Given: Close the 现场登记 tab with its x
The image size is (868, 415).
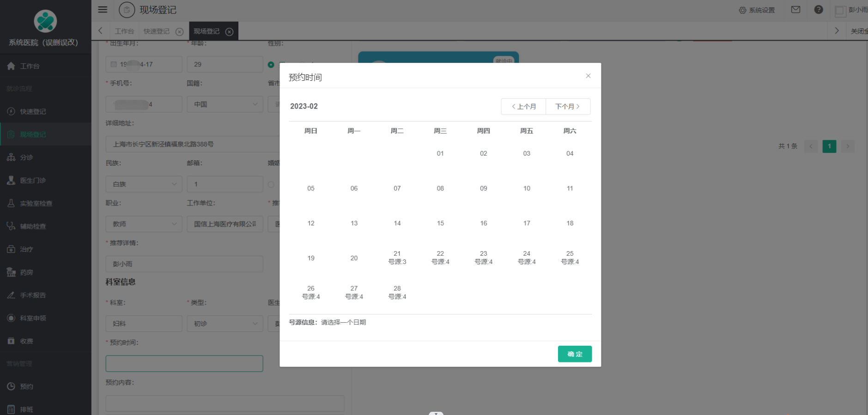Looking at the screenshot, I should click(x=229, y=31).
